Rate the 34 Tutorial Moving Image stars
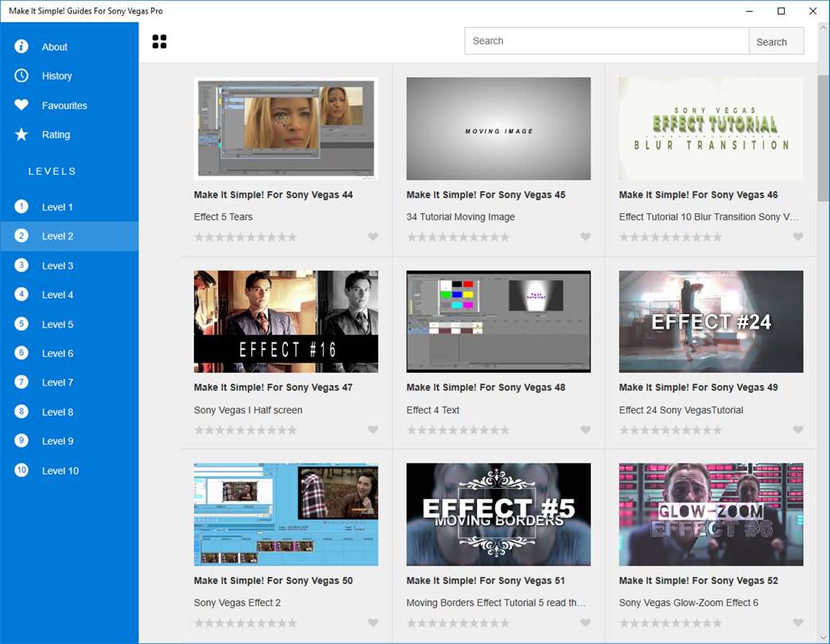The height and width of the screenshot is (644, 830). pos(458,237)
